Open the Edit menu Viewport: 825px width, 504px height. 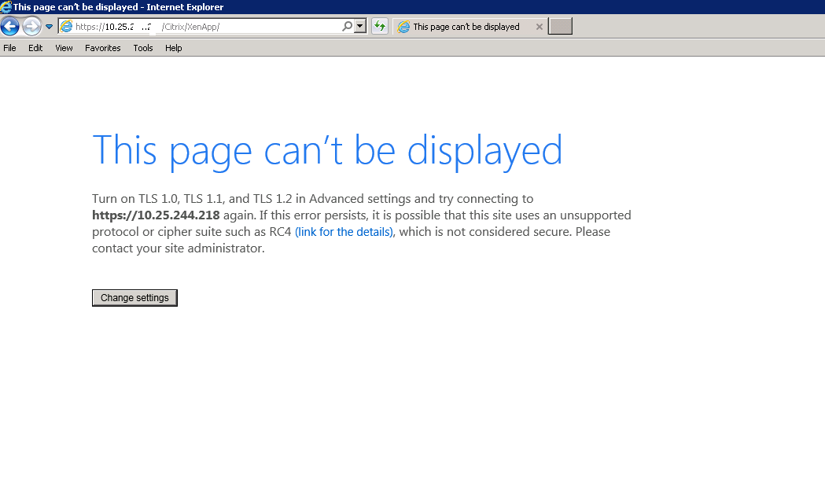click(x=35, y=48)
